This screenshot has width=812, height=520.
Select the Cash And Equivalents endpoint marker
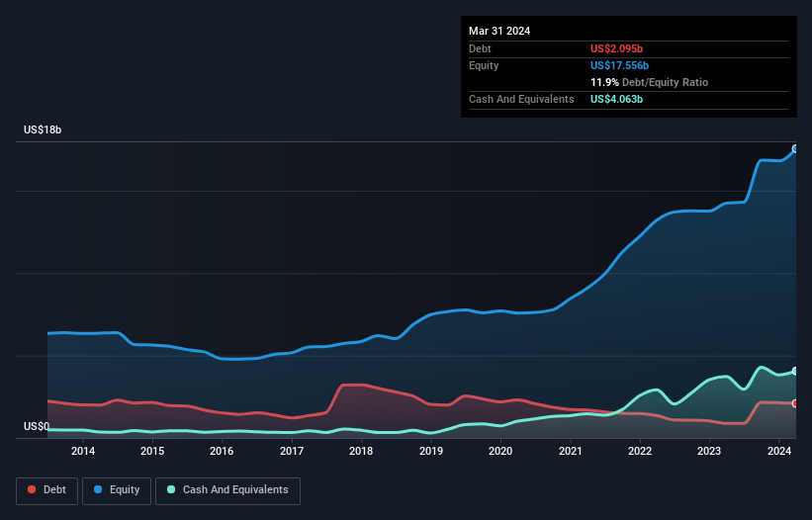795,371
